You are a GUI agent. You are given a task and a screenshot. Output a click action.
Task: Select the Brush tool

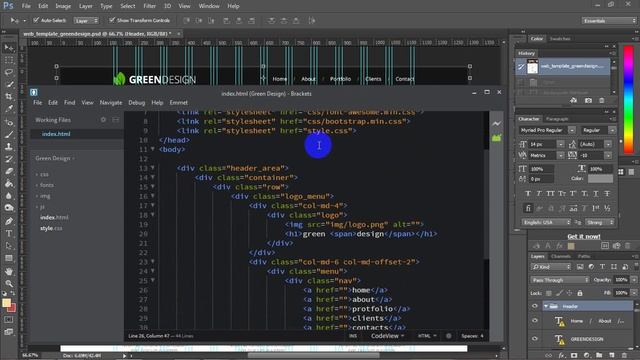9,134
